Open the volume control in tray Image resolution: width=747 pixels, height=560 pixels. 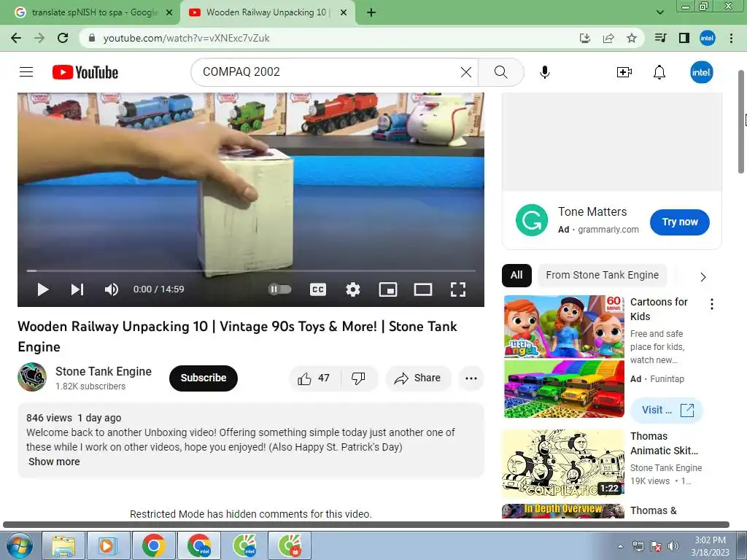(x=673, y=546)
